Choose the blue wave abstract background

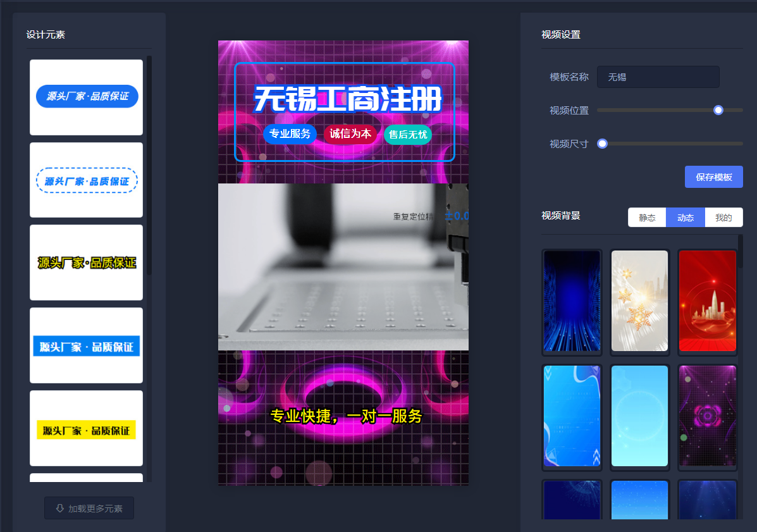tap(572, 416)
